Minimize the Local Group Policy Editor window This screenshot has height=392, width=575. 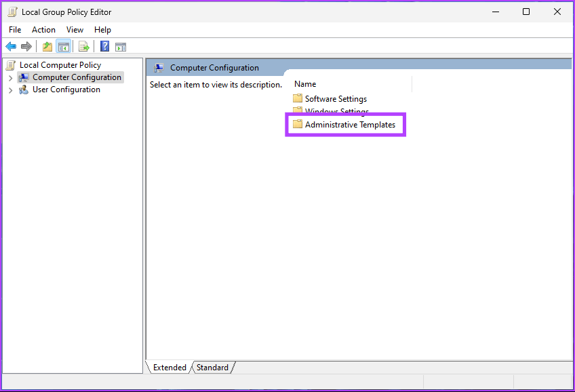(496, 12)
